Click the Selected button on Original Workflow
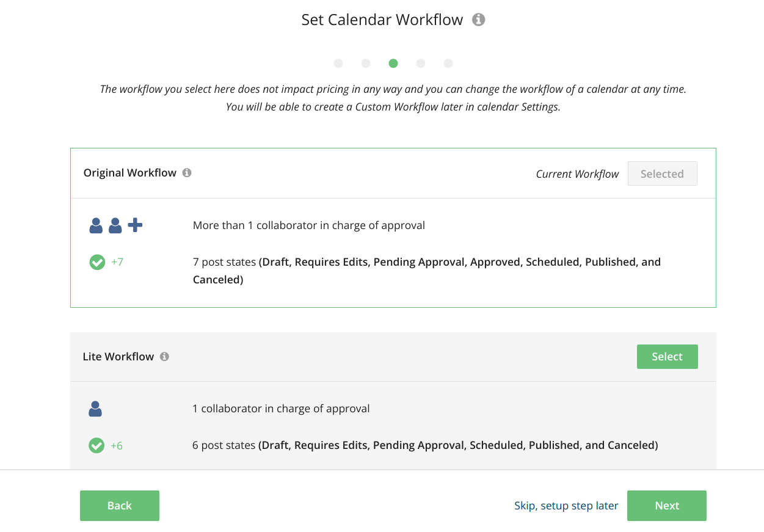764x532 pixels. 662,173
